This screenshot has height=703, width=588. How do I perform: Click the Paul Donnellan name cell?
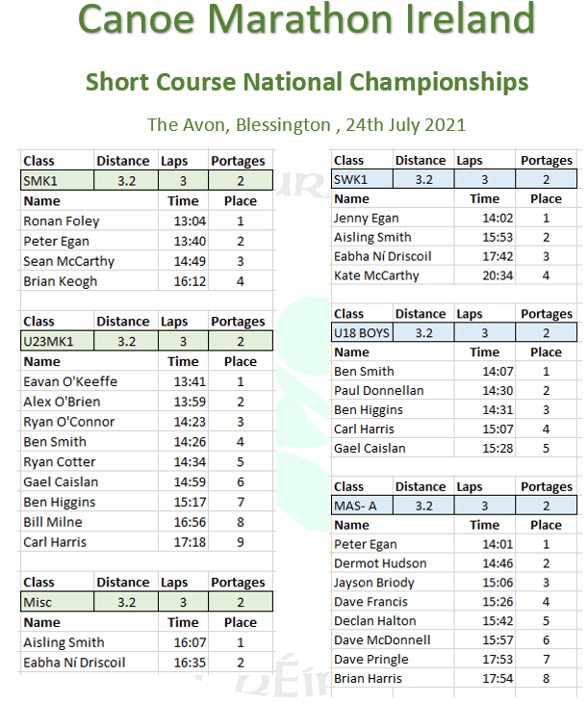click(x=379, y=391)
